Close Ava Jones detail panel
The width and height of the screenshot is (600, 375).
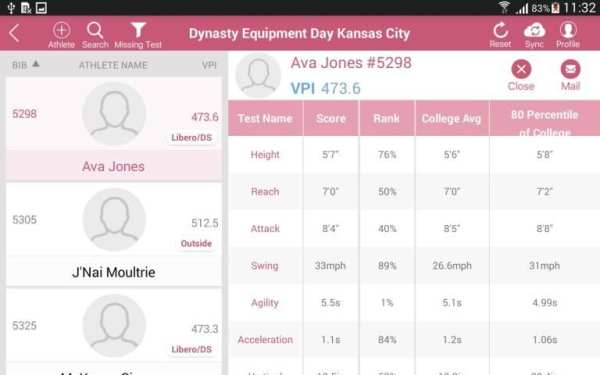click(x=521, y=75)
